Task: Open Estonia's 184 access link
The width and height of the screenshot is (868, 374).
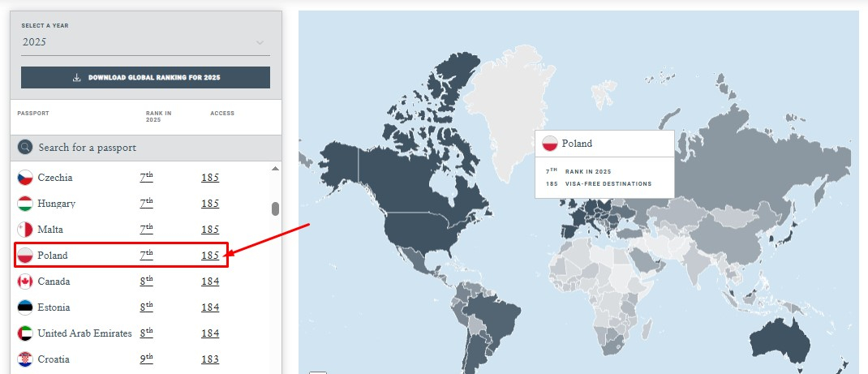Action: coord(210,307)
